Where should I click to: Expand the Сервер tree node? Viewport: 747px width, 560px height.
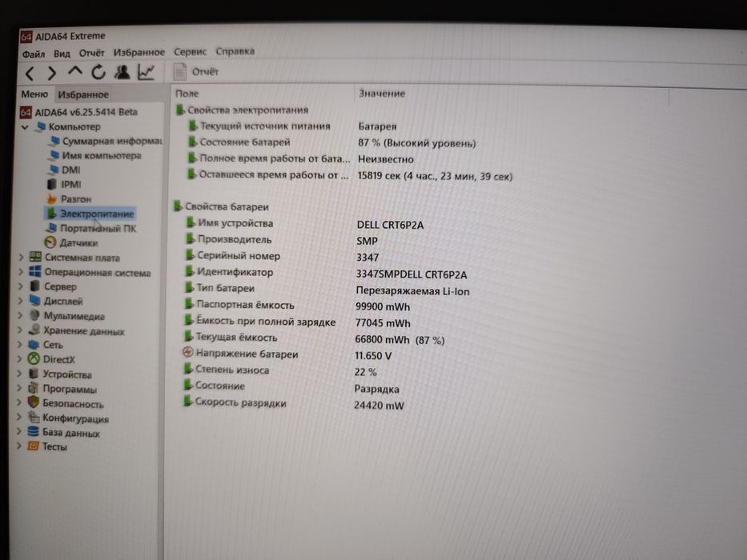[x=21, y=286]
